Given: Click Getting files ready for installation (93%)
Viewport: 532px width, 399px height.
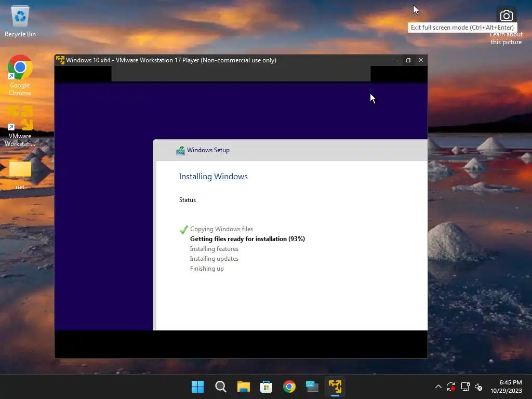Looking at the screenshot, I should coord(247,239).
